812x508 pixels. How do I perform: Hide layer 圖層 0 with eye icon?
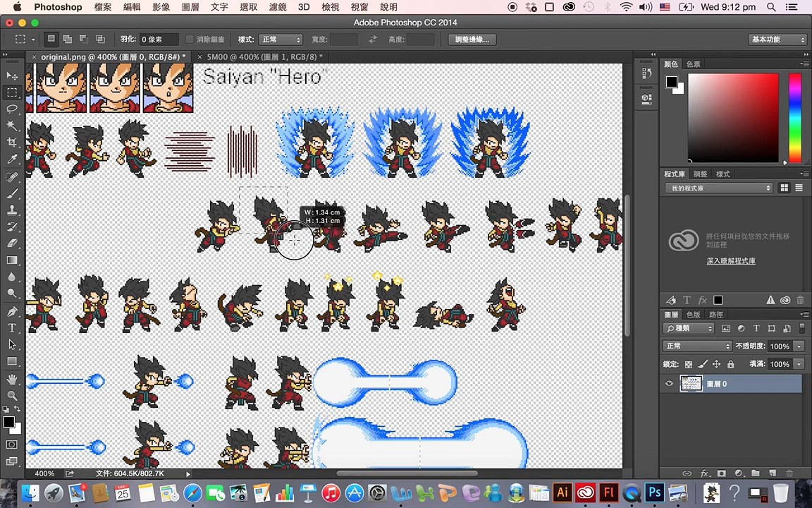click(x=670, y=384)
